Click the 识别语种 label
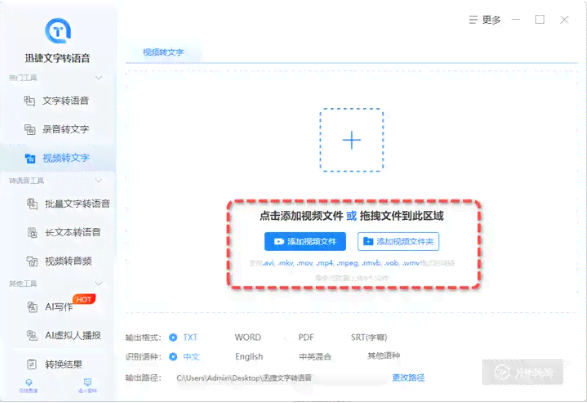Viewport: 587px width, 403px height. (143, 357)
